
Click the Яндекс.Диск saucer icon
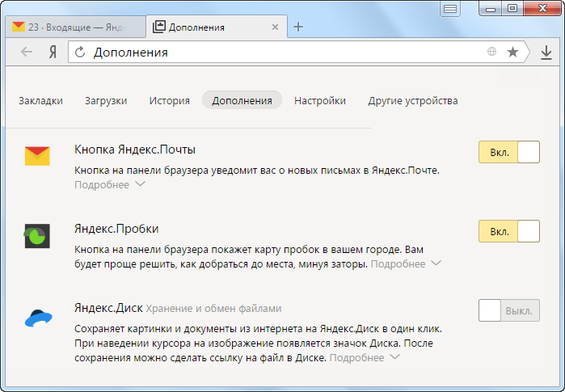(x=39, y=318)
